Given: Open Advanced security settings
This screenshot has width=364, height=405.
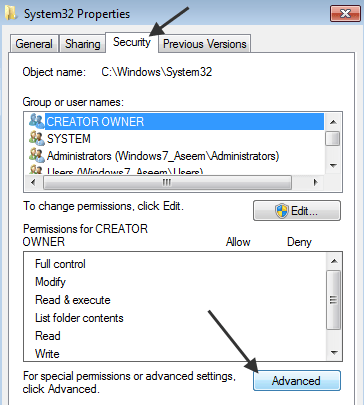Looking at the screenshot, I should pyautogui.click(x=297, y=380).
